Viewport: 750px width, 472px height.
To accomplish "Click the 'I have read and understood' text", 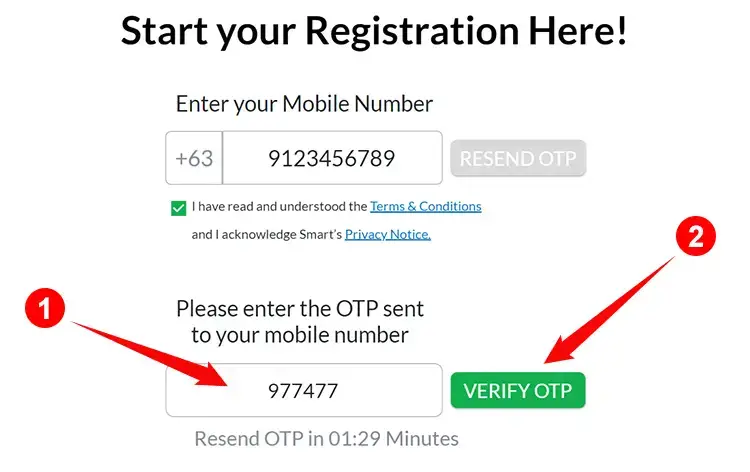I will [279, 206].
